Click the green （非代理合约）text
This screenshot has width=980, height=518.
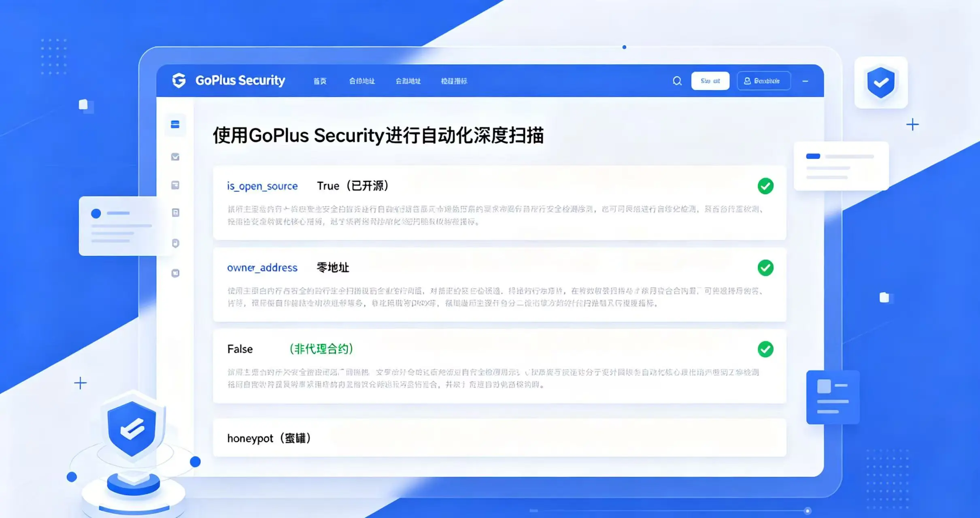point(321,349)
